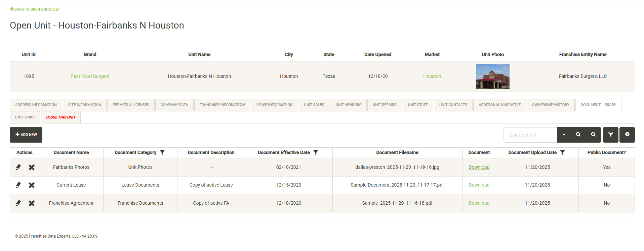Image resolution: width=644 pixels, height=251 pixels.
Task: Click the unit photo thumbnail
Action: (x=492, y=77)
